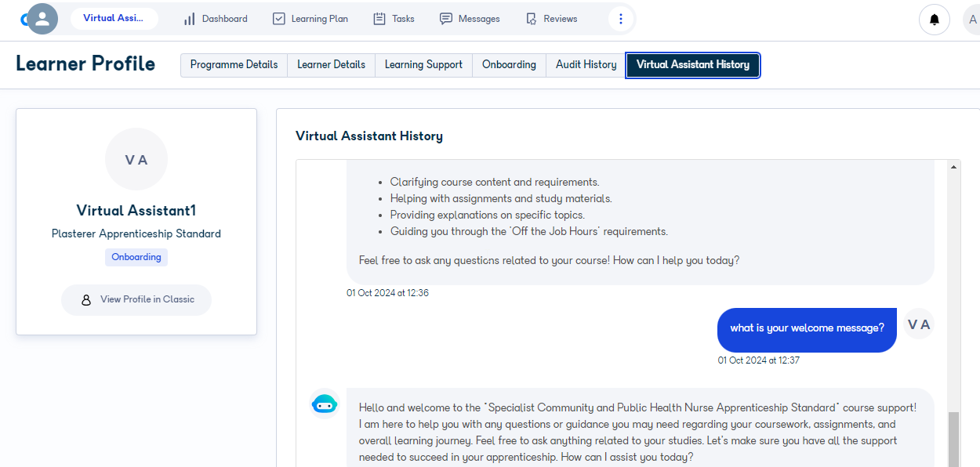Click the person icon in View Profile button
980x467 pixels.
pos(86,299)
